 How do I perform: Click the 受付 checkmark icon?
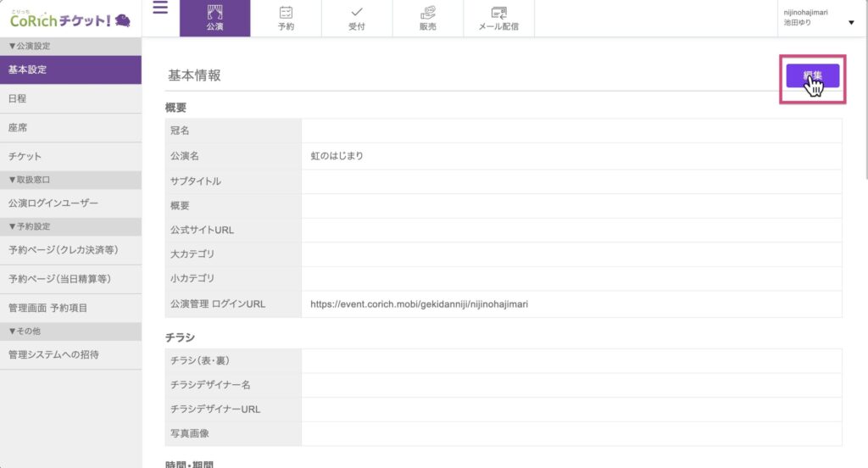pyautogui.click(x=357, y=12)
